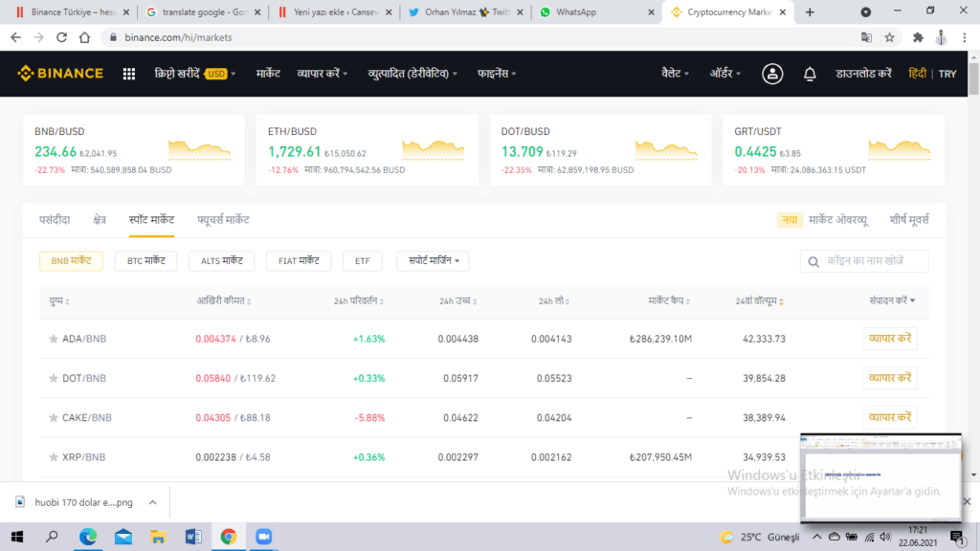Select the फ्यूचर्स मार्केट tab
Image resolution: width=980 pixels, height=551 pixels.
(223, 220)
